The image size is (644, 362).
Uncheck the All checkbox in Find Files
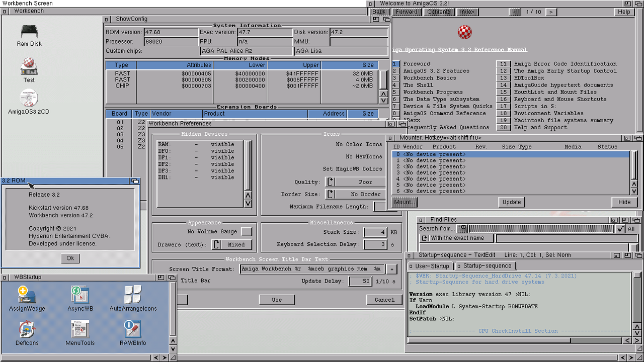[620, 229]
